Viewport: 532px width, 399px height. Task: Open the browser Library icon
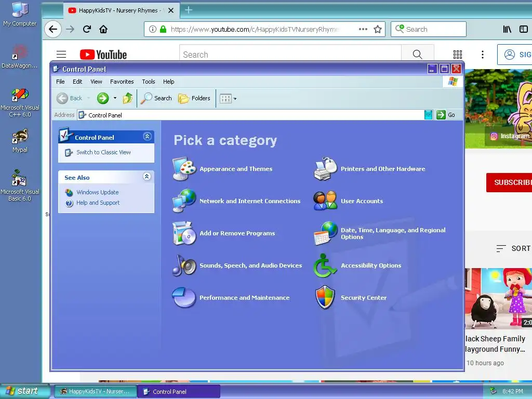tap(507, 29)
